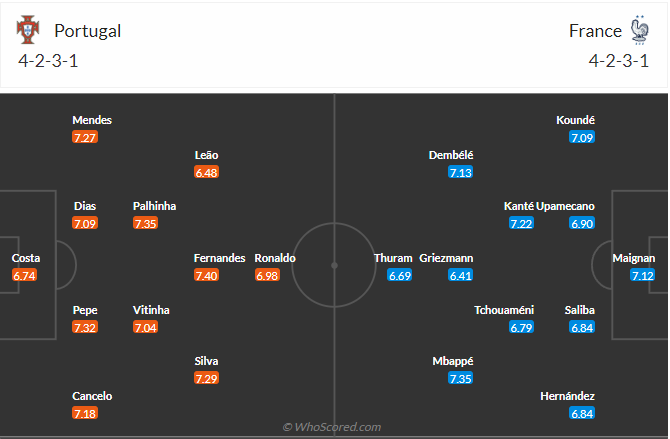Viewport: 670px width, 439px height.
Task: Open Saliba's 6.84 rating badge
Action: click(582, 327)
